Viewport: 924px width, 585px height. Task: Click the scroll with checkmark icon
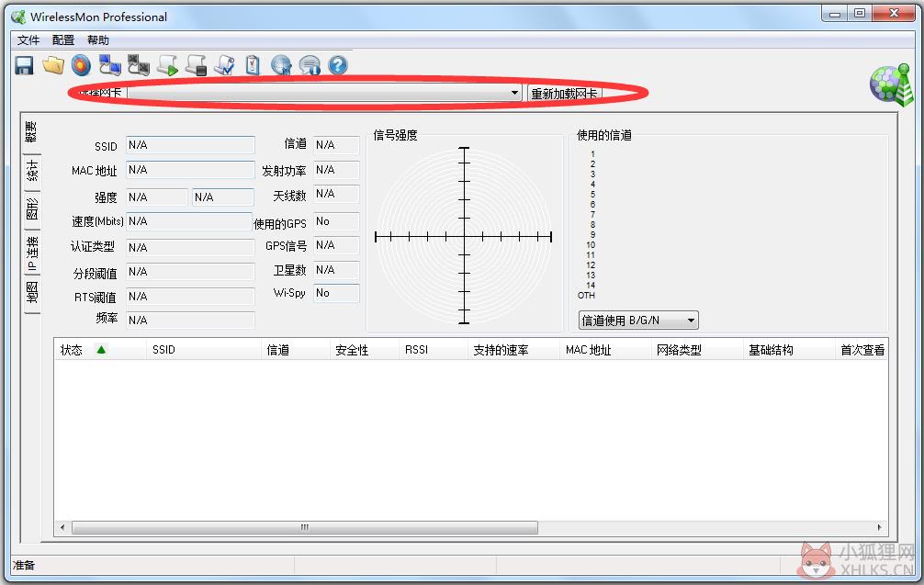tap(224, 65)
